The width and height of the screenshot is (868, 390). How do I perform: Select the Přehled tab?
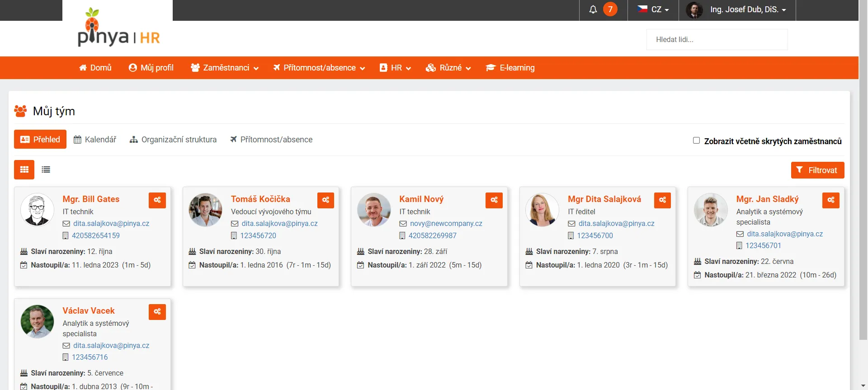[x=40, y=139]
